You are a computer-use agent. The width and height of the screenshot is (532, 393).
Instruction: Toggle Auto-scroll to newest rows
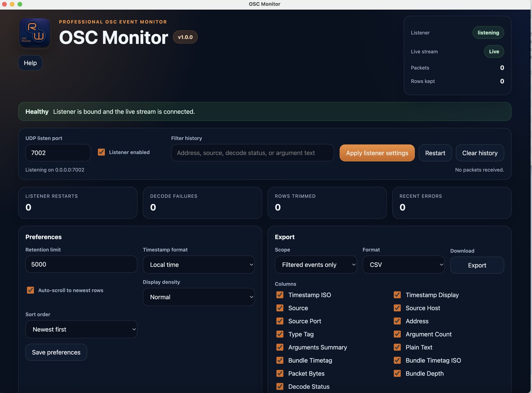coord(31,290)
